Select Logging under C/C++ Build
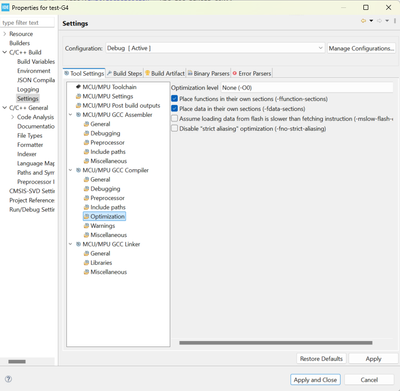 [x=28, y=89]
